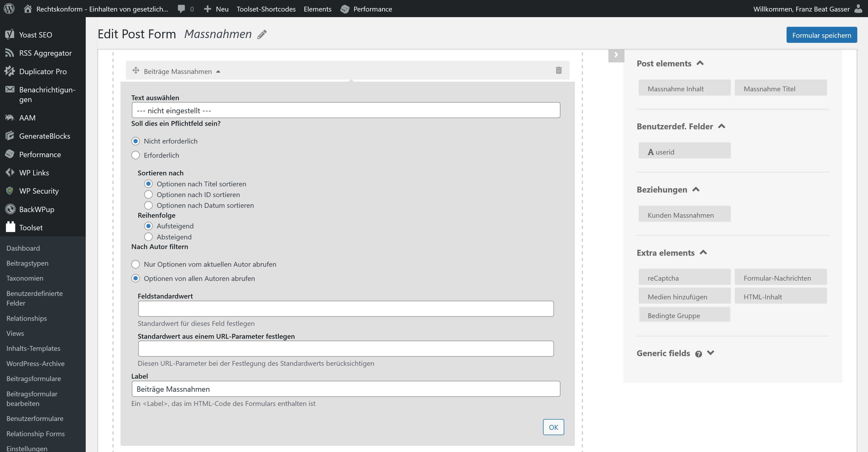Open Toolset-Shortcodes in admin bar
Image resolution: width=868 pixels, height=452 pixels.
pos(266,9)
